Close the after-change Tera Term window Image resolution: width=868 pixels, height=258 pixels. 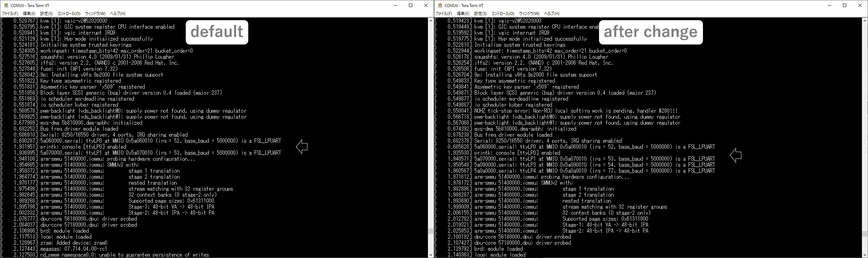pos(860,5)
